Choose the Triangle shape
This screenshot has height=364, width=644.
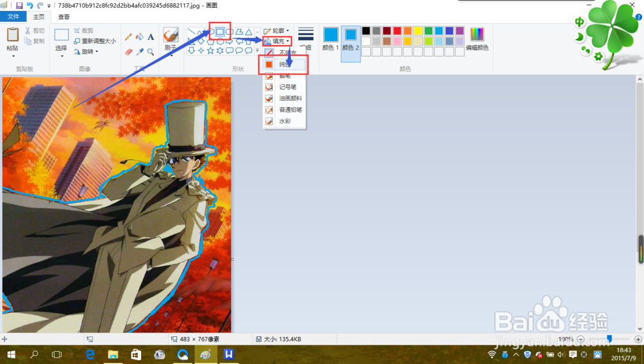click(249, 32)
